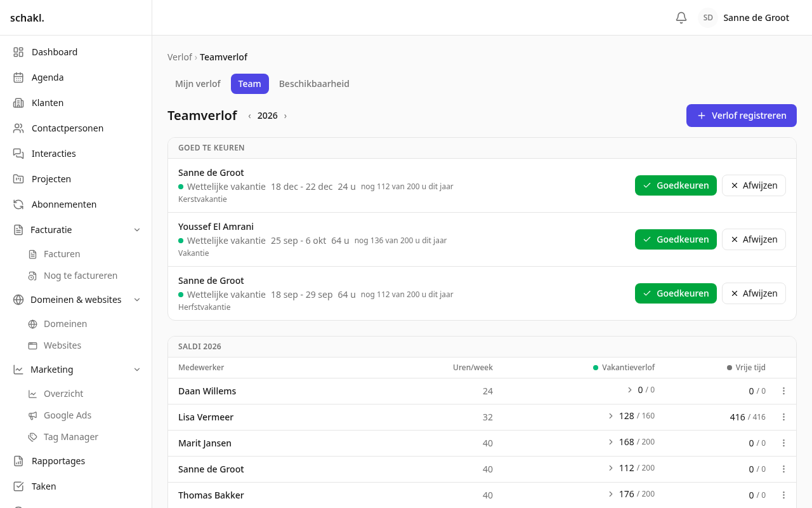Viewport: 812px width, 508px height.
Task: Expand Lisa Vermeer's Vakantieverlof details chevron
Action: [x=611, y=416]
